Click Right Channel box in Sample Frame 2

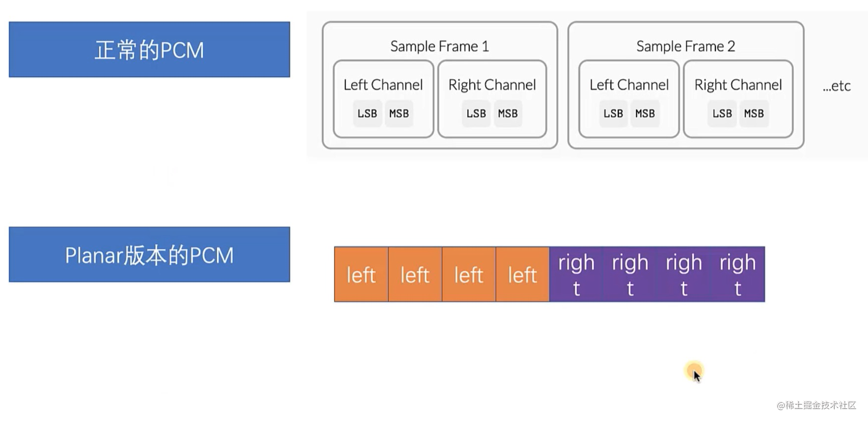(738, 99)
